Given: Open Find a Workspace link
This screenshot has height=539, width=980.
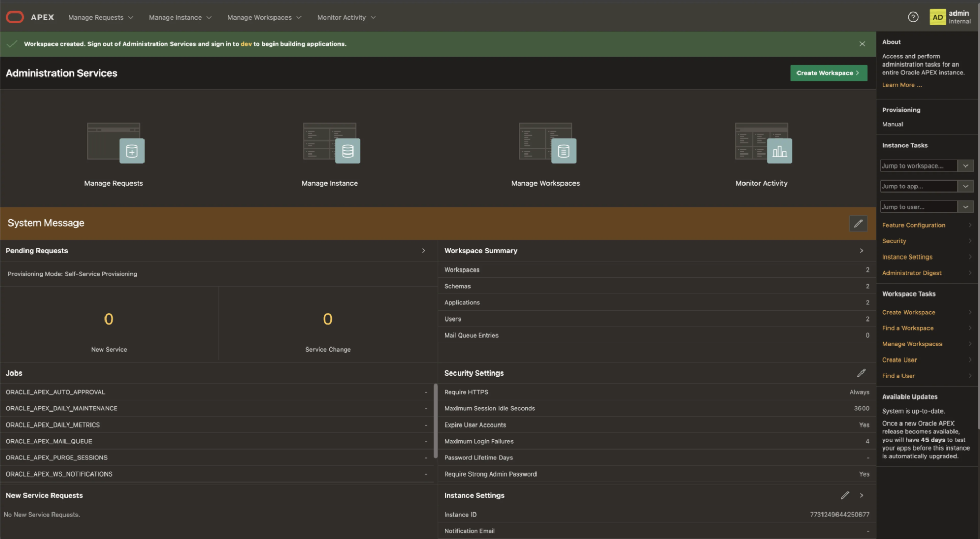Looking at the screenshot, I should point(907,328).
